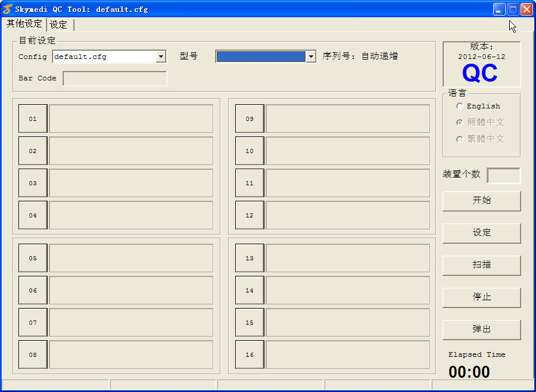Select device slot 01 button
536x392 pixels.
(33, 119)
